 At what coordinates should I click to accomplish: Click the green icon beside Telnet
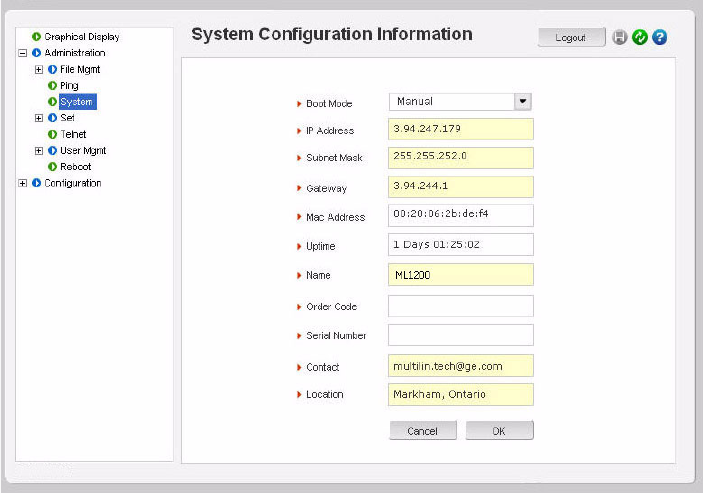[52, 134]
